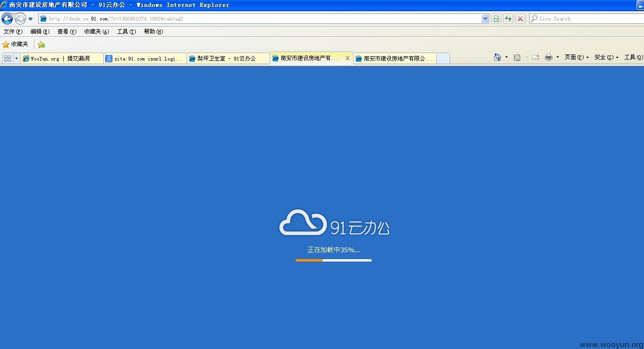This screenshot has width=644, height=349.
Task: Stop loading with the red X button
Action: click(520, 19)
